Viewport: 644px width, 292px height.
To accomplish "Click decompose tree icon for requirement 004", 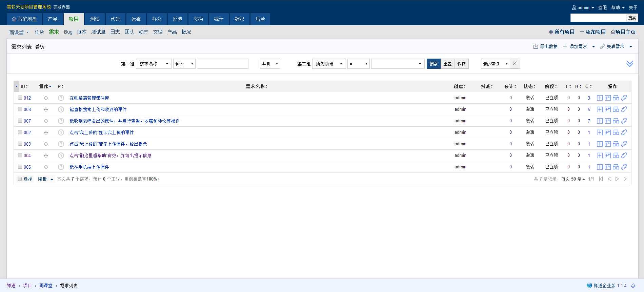I will [x=616, y=155].
